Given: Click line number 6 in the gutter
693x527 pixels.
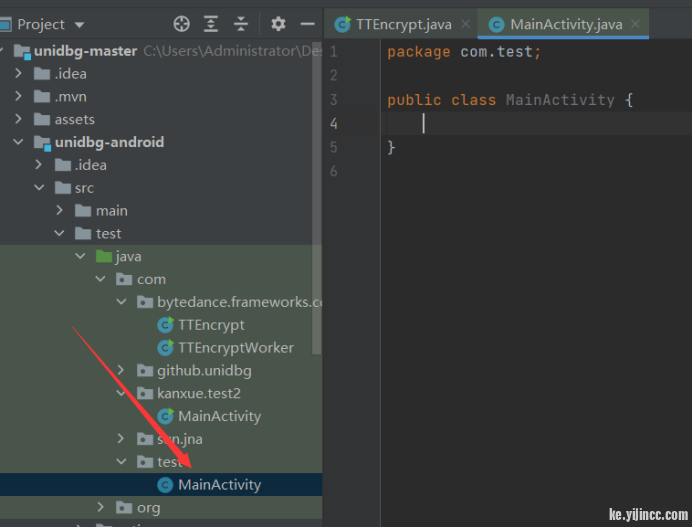Looking at the screenshot, I should pyautogui.click(x=334, y=171).
